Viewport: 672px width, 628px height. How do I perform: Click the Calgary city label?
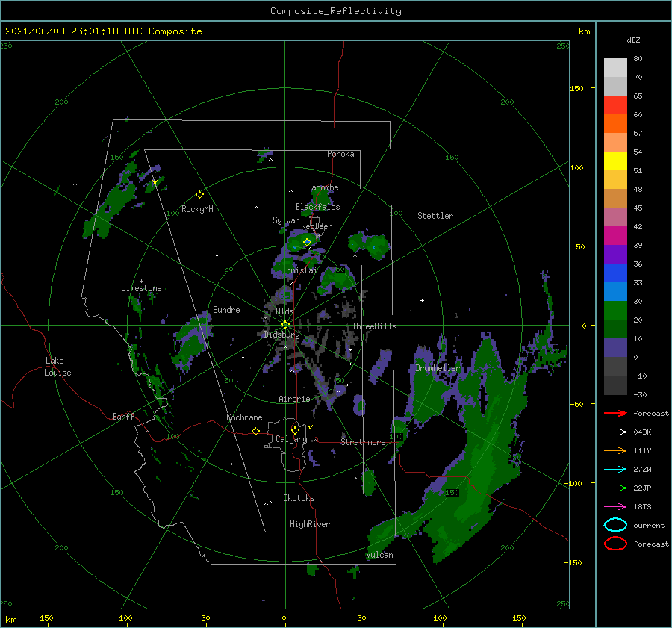click(x=291, y=439)
